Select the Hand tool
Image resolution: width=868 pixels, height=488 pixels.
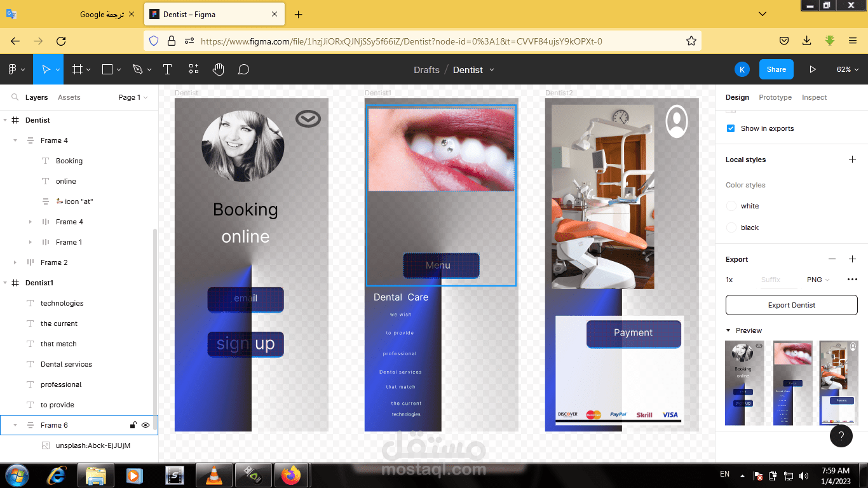(x=219, y=69)
